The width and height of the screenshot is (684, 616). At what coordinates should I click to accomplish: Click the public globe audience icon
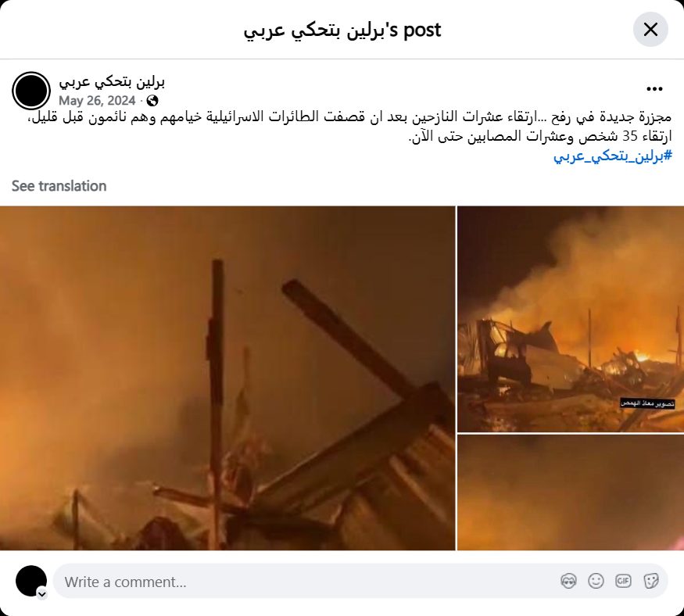pos(152,101)
